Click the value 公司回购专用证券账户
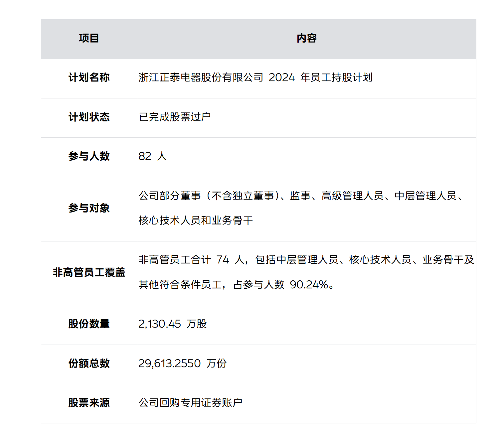The width and height of the screenshot is (500, 448). click(190, 403)
